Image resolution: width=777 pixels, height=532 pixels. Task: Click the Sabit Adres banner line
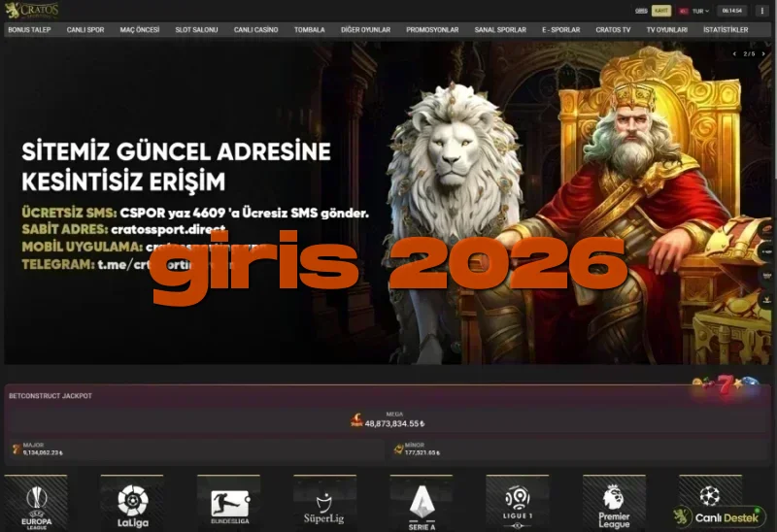point(123,229)
